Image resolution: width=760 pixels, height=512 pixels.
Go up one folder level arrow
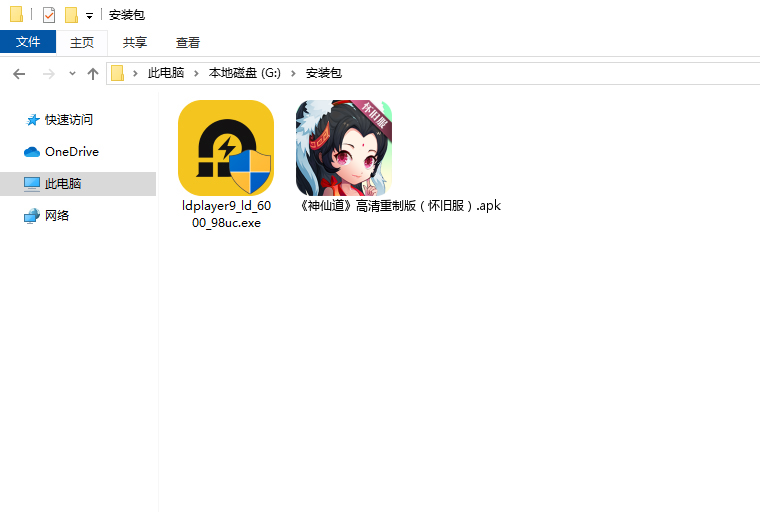click(x=93, y=74)
